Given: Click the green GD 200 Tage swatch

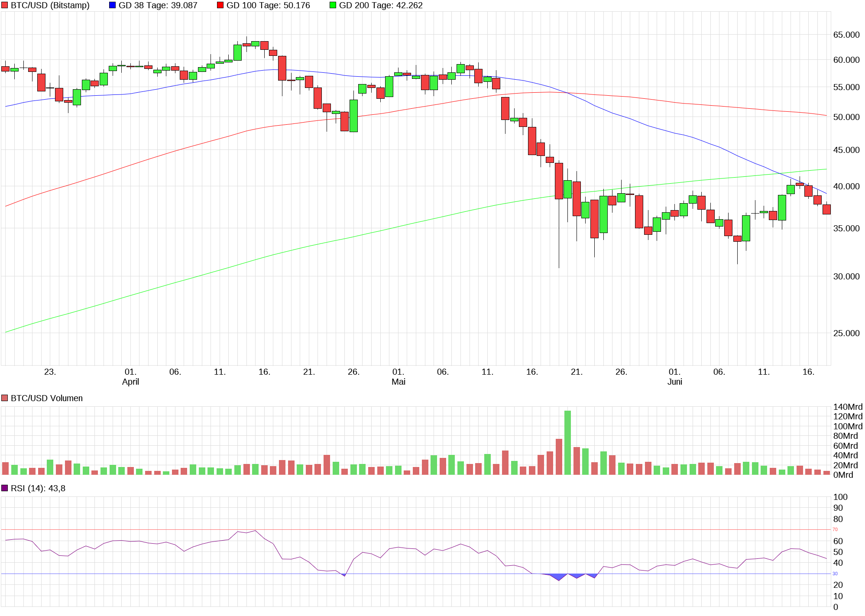Looking at the screenshot, I should [x=333, y=5].
